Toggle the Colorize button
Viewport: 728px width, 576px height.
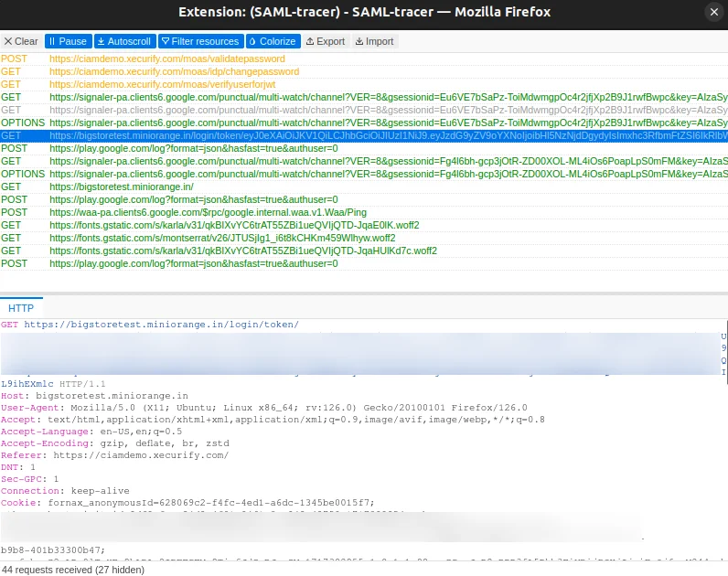point(273,41)
